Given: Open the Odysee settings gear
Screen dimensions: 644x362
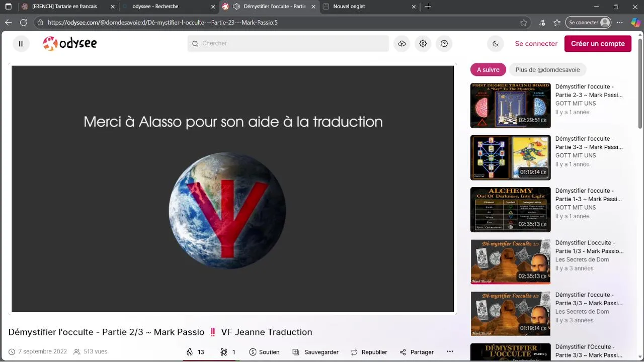Looking at the screenshot, I should click(423, 44).
